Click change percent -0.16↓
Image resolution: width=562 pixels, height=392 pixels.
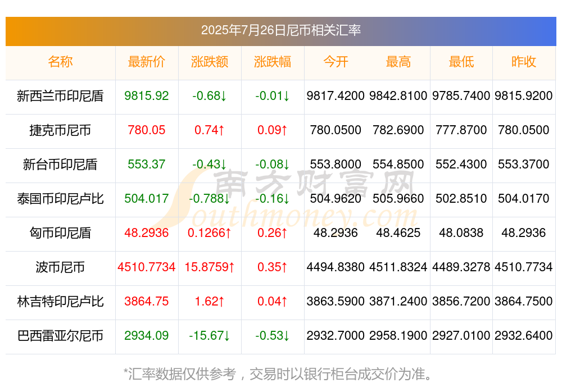tap(273, 198)
